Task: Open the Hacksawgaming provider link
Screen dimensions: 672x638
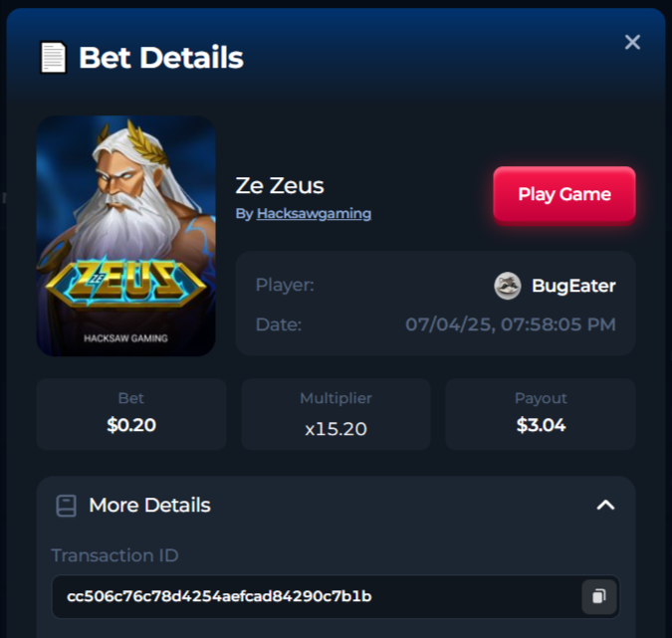Action: pyautogui.click(x=314, y=213)
